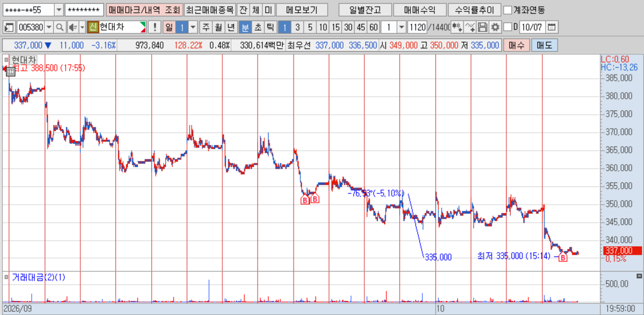This screenshot has width=644, height=315.
Task: Open 메모보기 memo view
Action: coord(302,10)
